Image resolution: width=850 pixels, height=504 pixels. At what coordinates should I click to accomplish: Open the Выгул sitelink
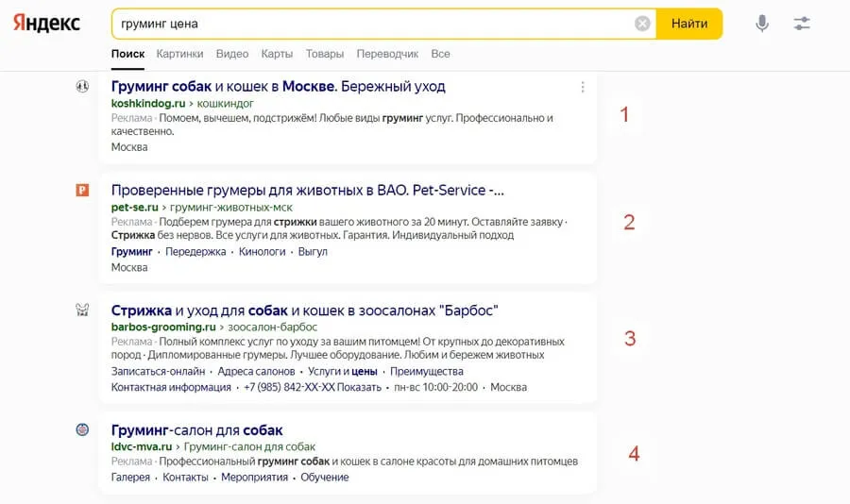tap(313, 251)
